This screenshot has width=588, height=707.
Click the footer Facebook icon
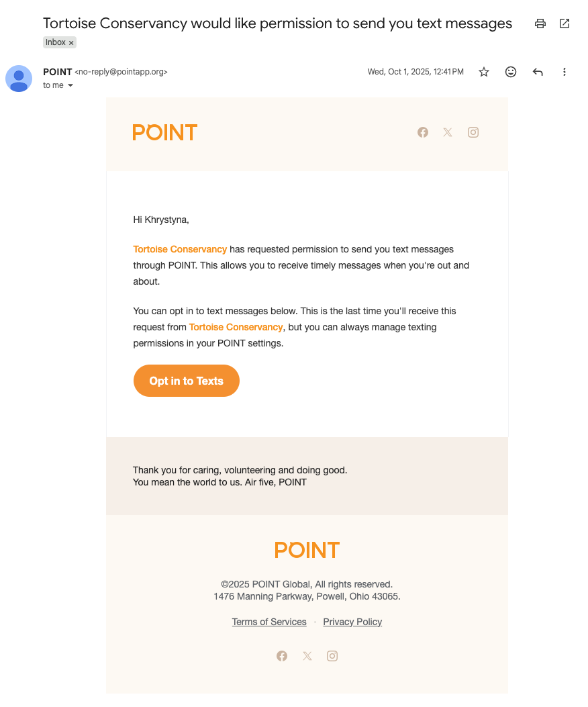(x=282, y=656)
